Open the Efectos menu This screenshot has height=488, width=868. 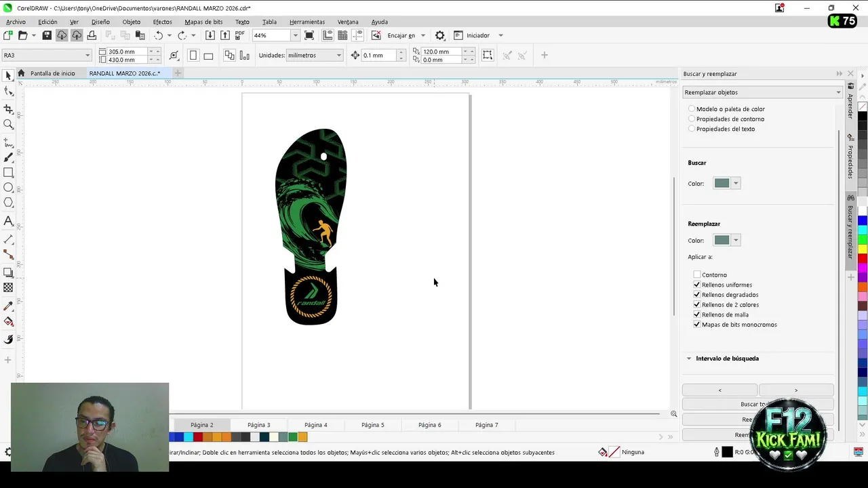click(x=162, y=22)
